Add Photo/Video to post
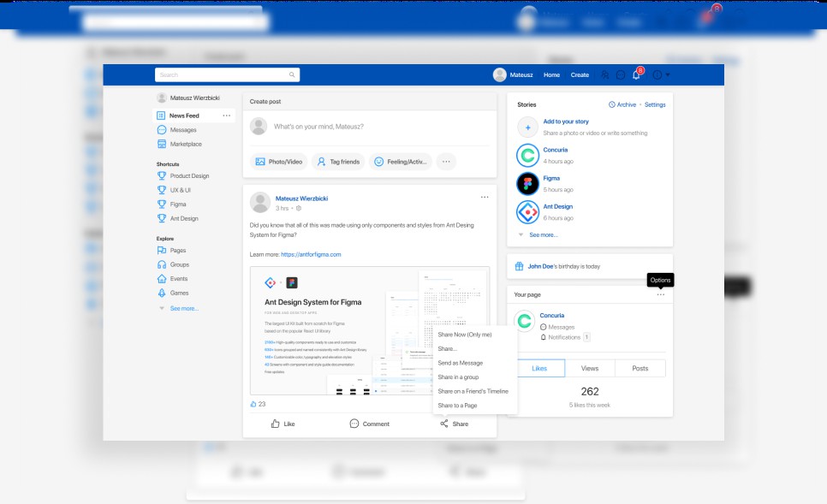 (x=279, y=162)
